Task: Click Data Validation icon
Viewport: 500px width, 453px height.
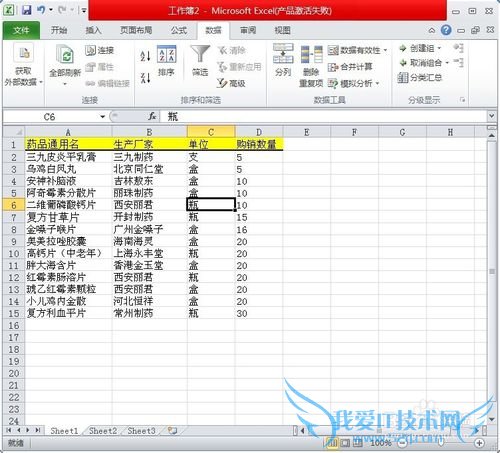Action: coord(333,50)
